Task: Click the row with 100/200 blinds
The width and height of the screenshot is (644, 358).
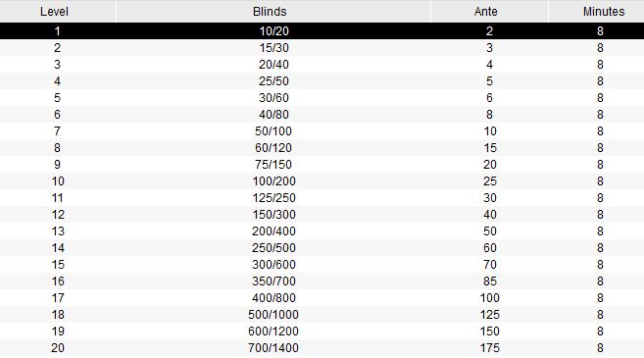Action: pyautogui.click(x=322, y=181)
